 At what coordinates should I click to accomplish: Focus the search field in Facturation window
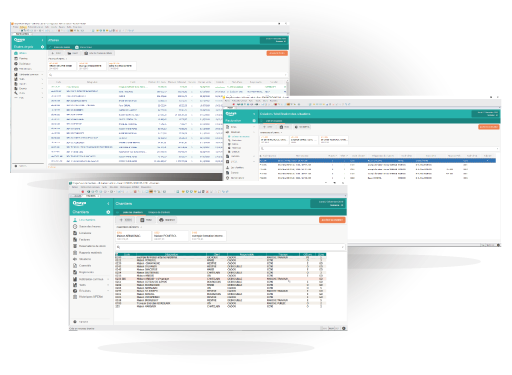click(x=379, y=149)
